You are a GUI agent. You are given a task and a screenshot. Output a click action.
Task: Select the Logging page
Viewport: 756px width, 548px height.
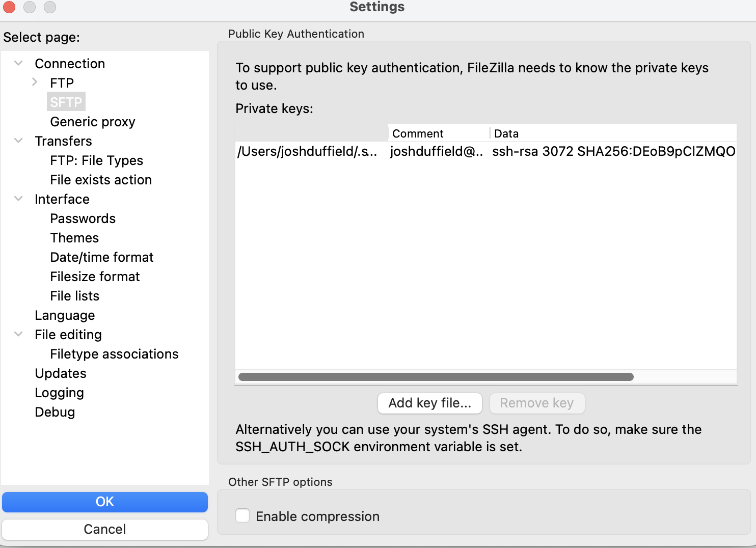click(59, 393)
